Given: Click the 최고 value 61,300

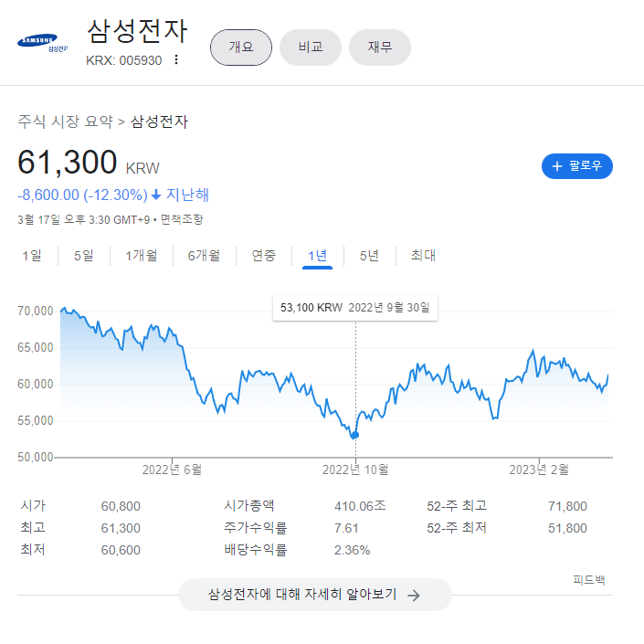Looking at the screenshot, I should click(121, 528).
